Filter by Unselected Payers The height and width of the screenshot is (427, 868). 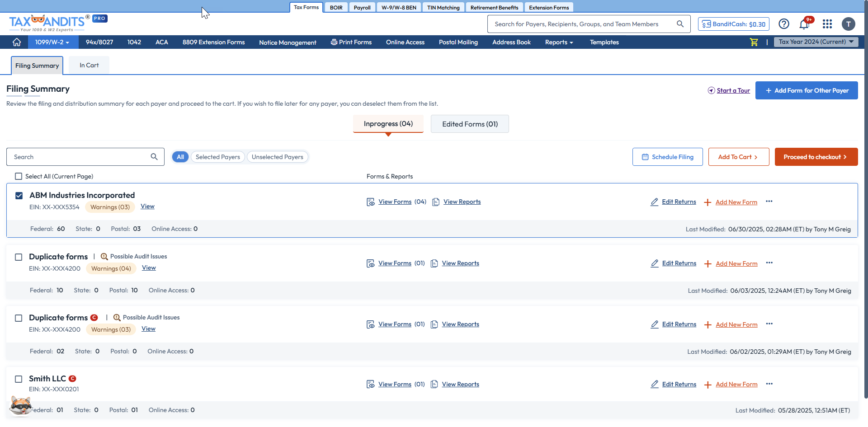(x=278, y=157)
